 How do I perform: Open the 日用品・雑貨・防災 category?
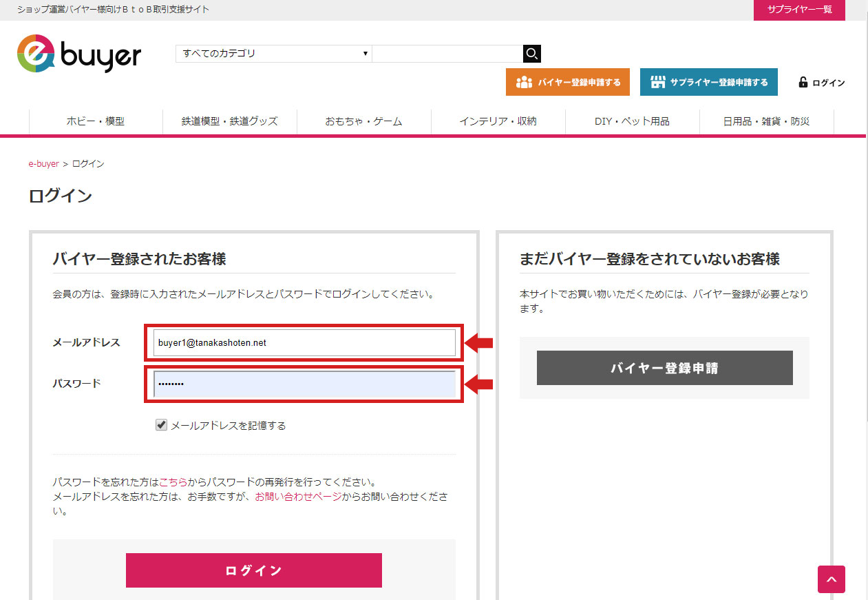[x=766, y=121]
